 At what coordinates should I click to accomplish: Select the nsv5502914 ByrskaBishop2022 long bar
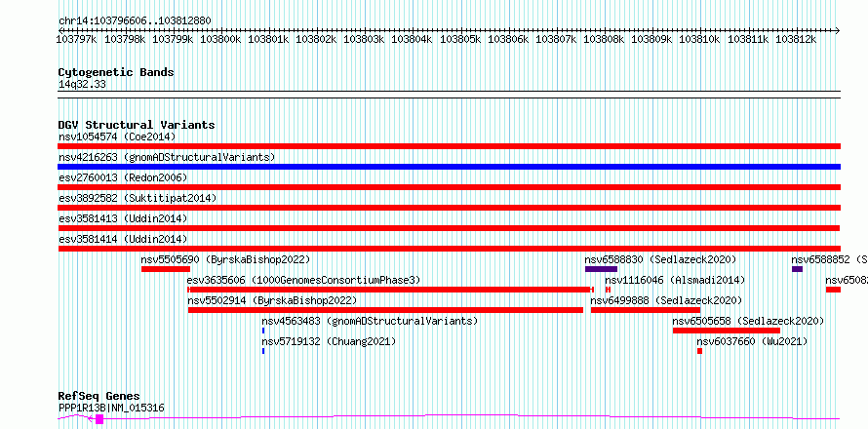pos(385,310)
